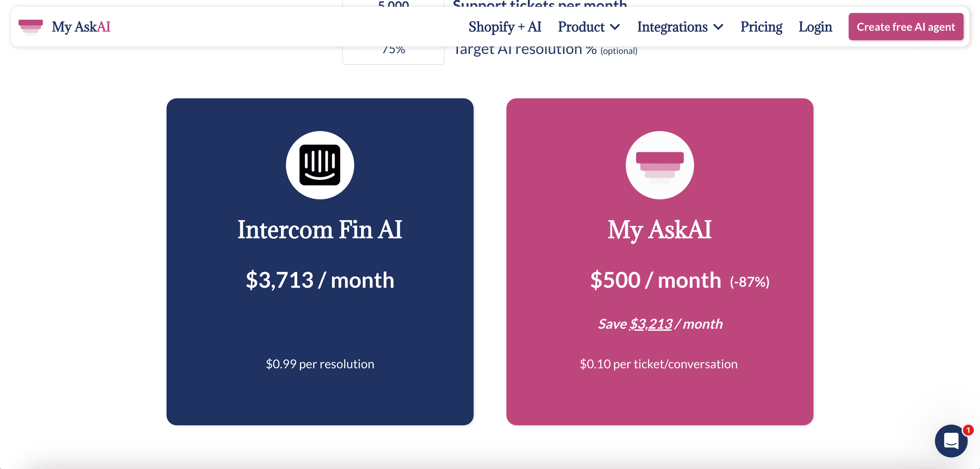This screenshot has height=469, width=980.
Task: Click the underlined $3,213 savings link
Action: 650,324
